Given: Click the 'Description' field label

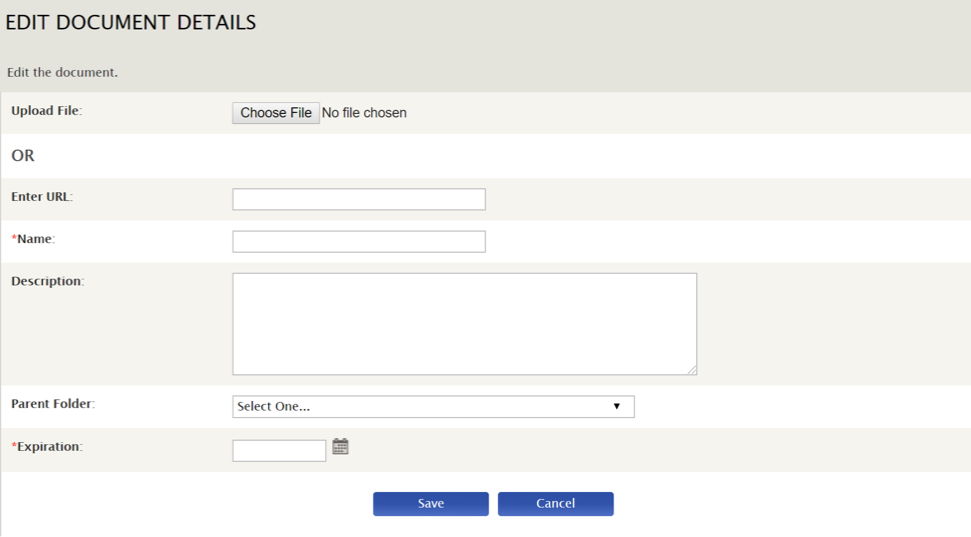Looking at the screenshot, I should point(47,281).
